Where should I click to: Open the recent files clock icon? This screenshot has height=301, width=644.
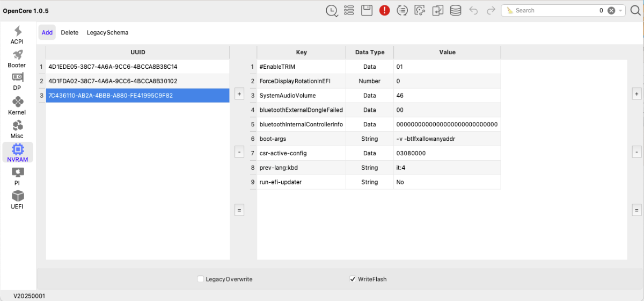click(x=332, y=10)
